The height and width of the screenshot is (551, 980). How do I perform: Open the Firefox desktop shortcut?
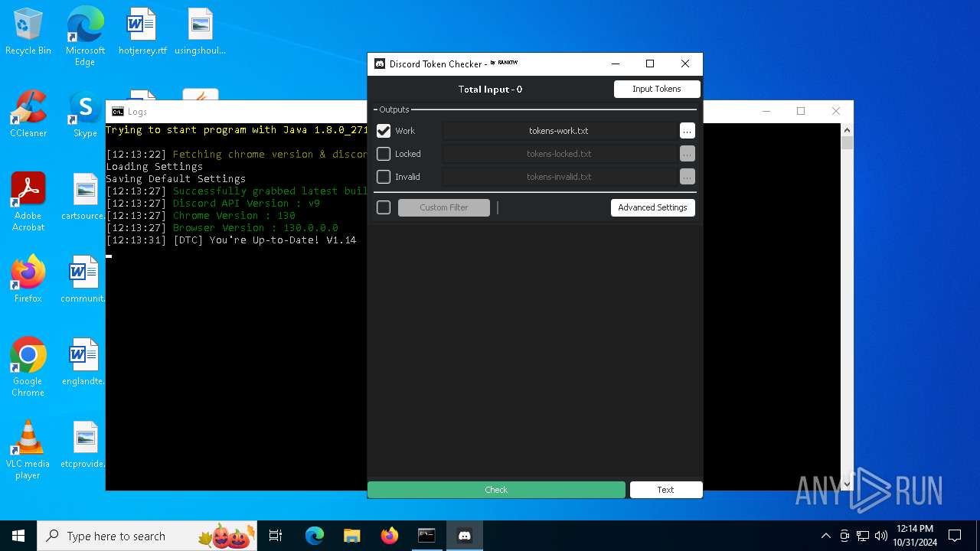click(x=28, y=280)
